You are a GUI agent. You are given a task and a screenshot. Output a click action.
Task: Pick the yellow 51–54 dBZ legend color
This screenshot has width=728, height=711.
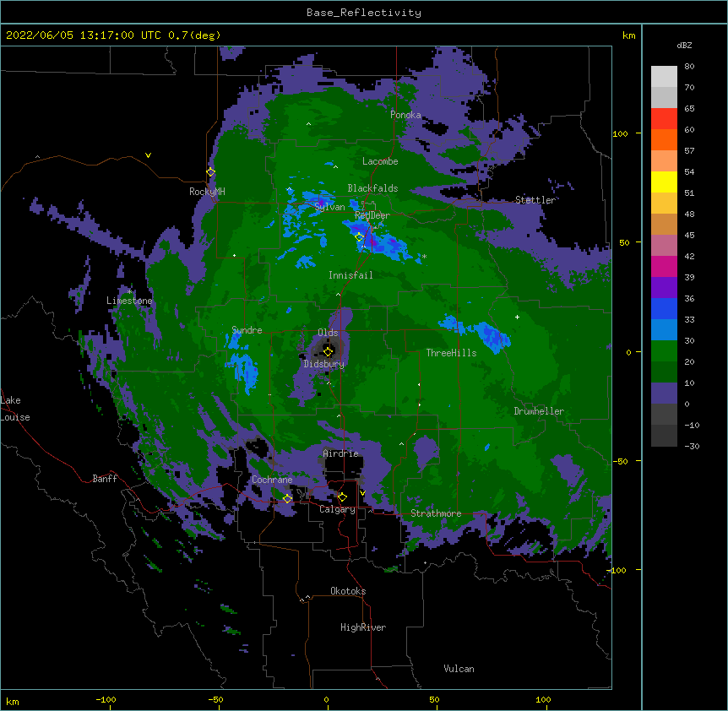(x=664, y=182)
